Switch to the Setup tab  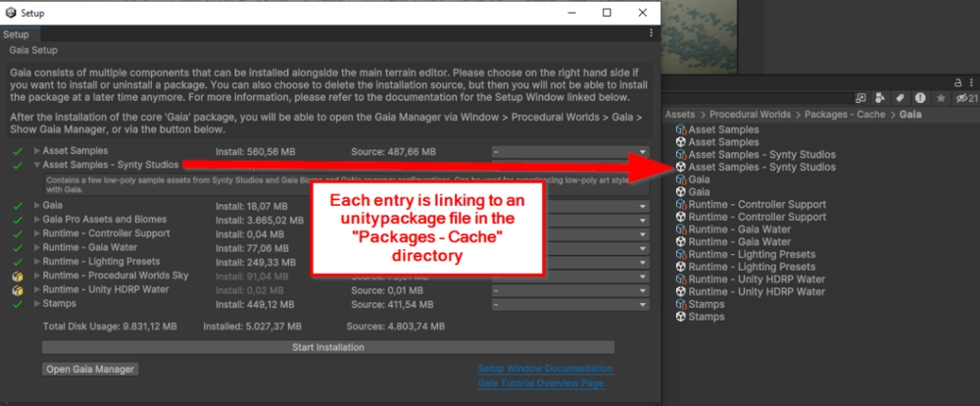[15, 35]
